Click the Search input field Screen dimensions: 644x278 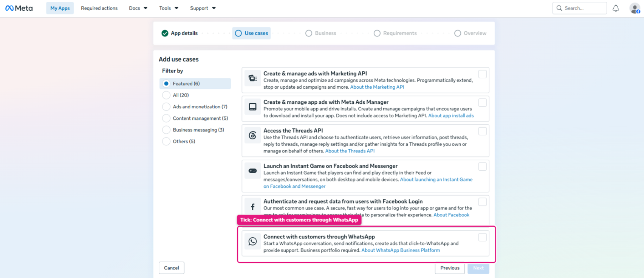point(580,8)
